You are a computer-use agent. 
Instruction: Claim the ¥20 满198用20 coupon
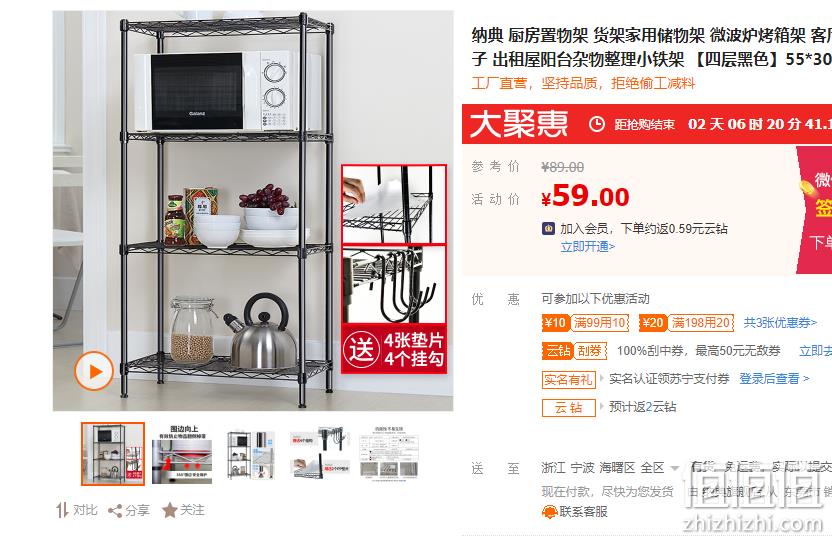pos(686,322)
